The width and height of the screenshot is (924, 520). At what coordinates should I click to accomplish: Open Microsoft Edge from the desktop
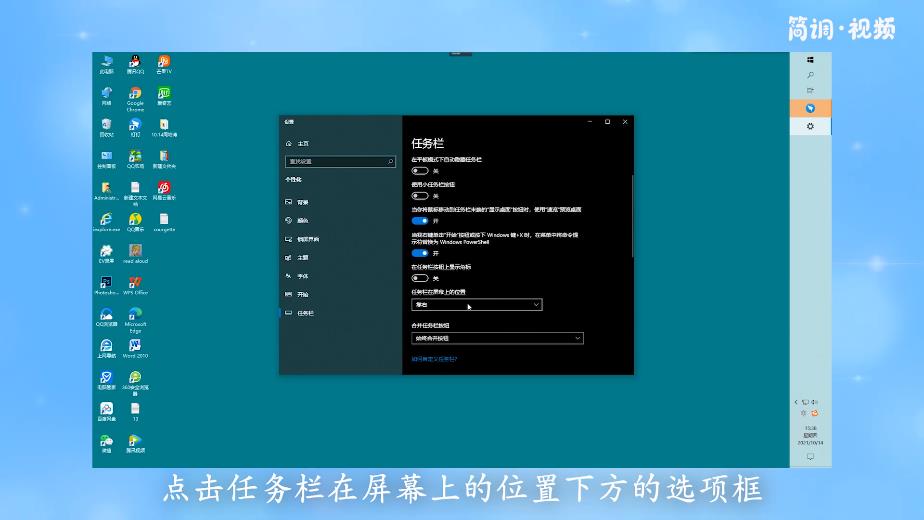(x=135, y=316)
